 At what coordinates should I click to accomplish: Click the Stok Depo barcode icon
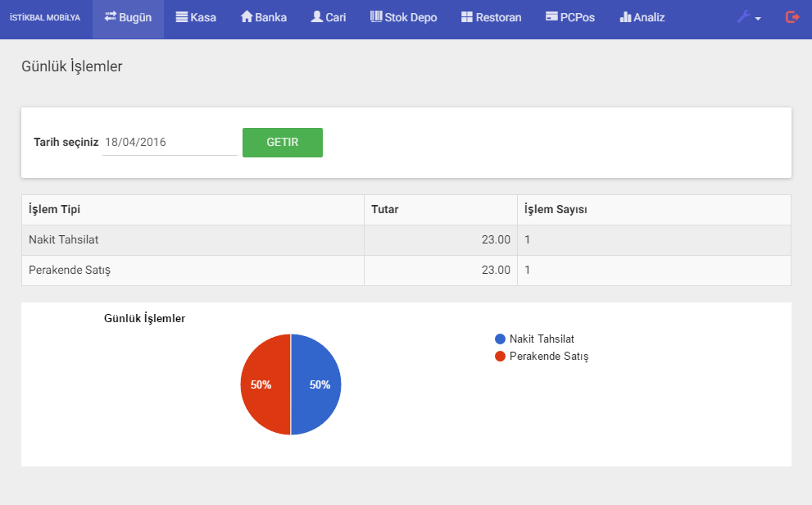376,16
